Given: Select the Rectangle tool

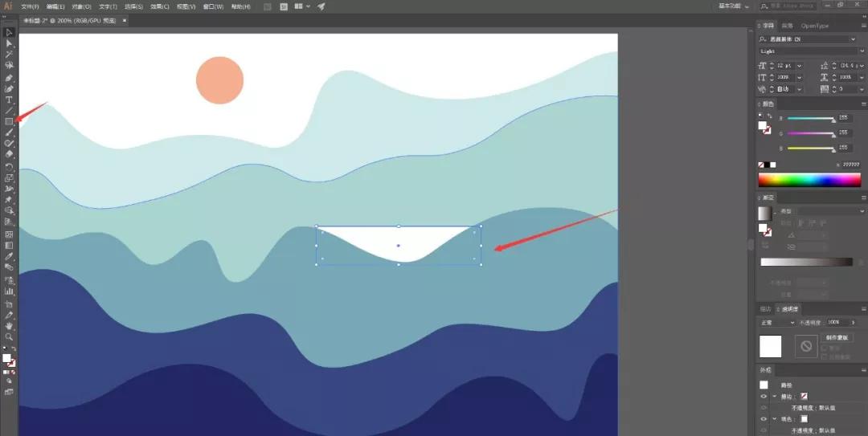Looking at the screenshot, I should 9,122.
